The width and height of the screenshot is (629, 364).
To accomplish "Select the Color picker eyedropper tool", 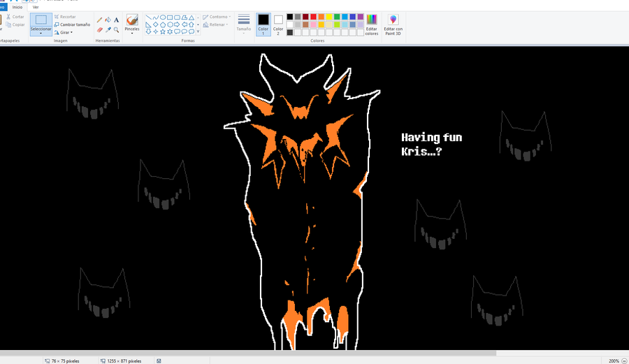I will [108, 29].
